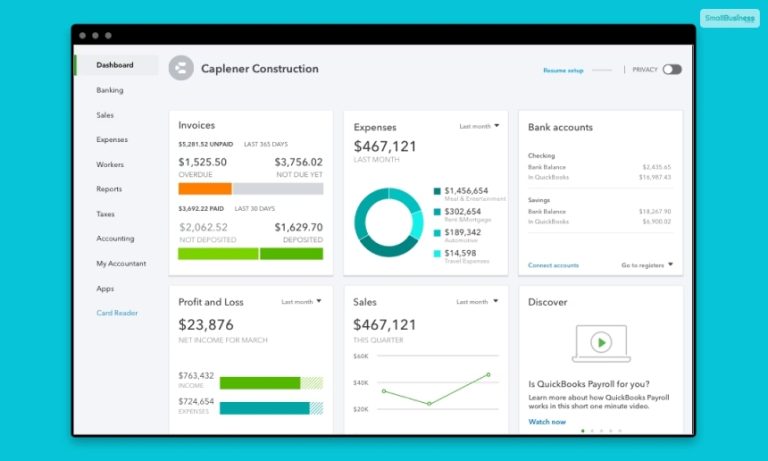Image resolution: width=768 pixels, height=461 pixels.
Task: Click the Meal & Entertainment legend square
Action: coord(437,191)
